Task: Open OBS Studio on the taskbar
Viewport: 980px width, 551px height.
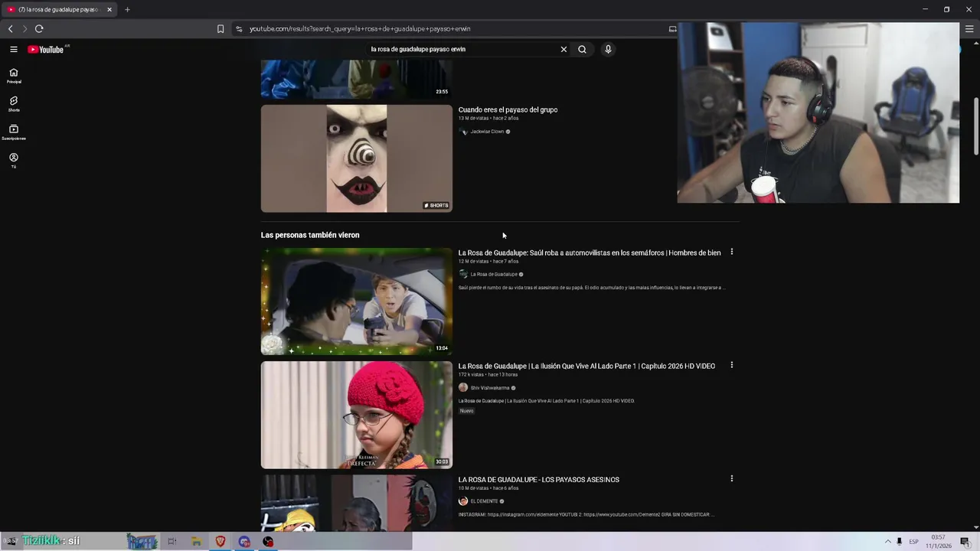Action: [268, 541]
